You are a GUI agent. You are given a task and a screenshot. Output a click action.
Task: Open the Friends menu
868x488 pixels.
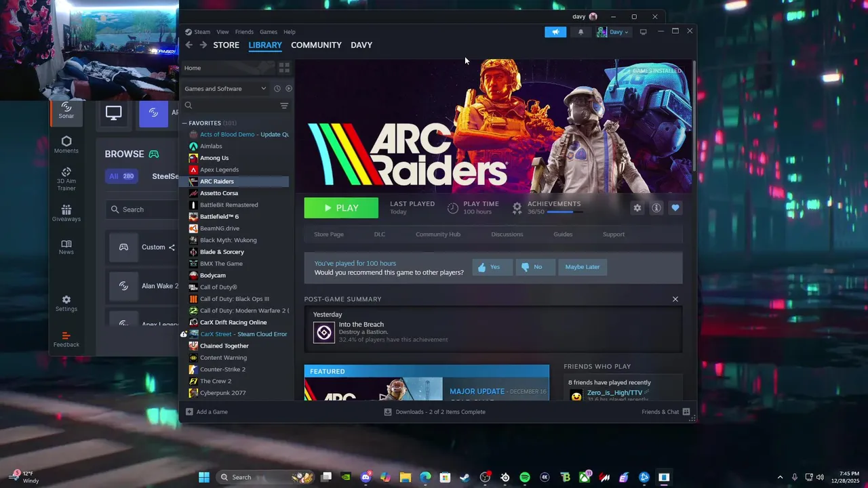pyautogui.click(x=244, y=32)
